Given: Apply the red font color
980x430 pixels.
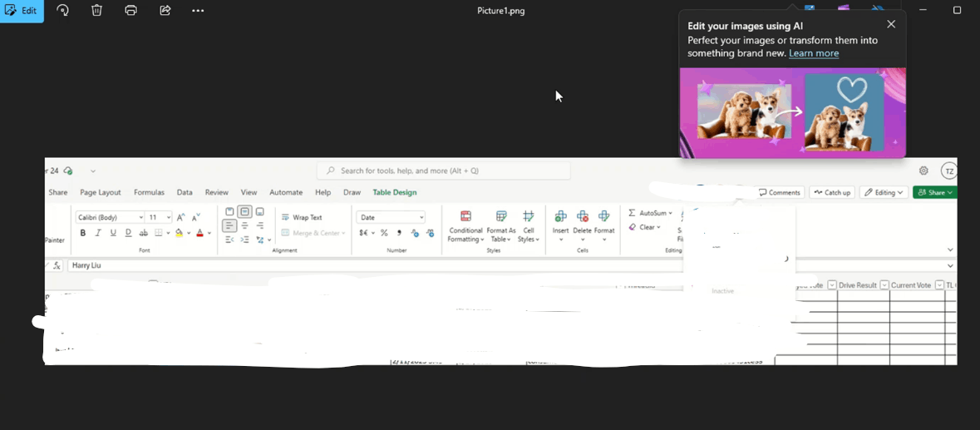Looking at the screenshot, I should (x=200, y=233).
